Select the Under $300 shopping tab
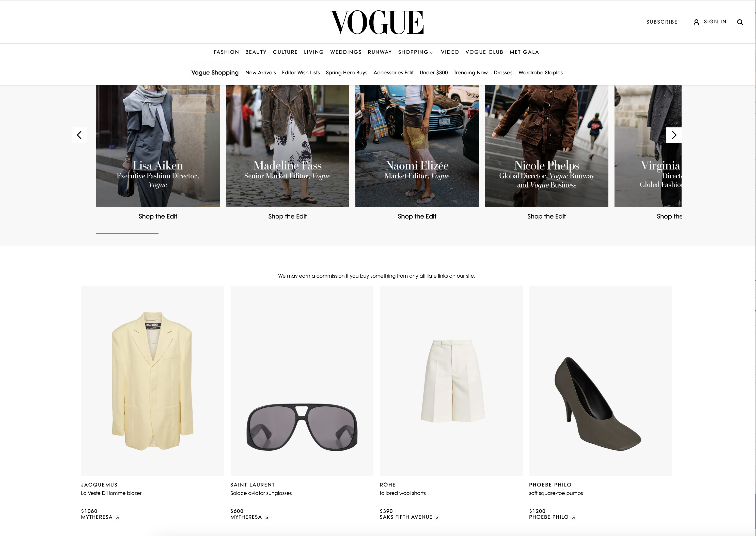756x536 pixels. [433, 73]
